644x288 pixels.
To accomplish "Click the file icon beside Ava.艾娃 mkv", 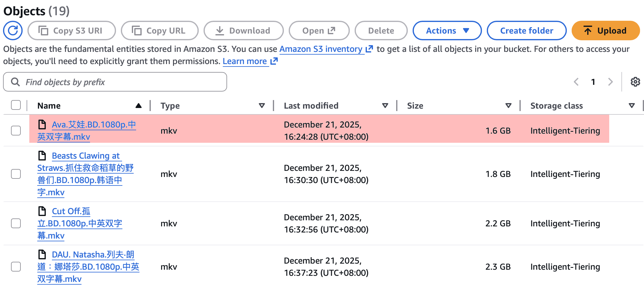I will pos(42,124).
